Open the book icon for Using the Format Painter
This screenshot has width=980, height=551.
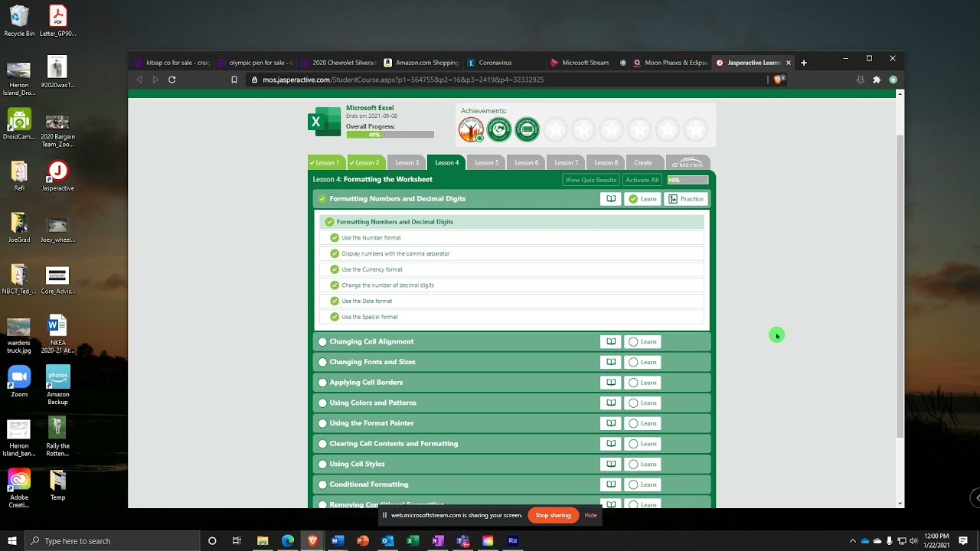[x=611, y=423]
